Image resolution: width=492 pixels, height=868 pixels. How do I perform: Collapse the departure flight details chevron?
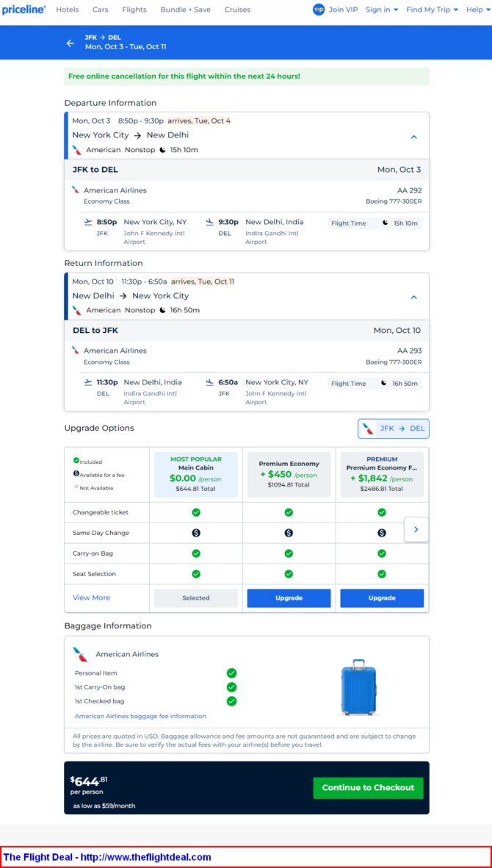[x=413, y=137]
